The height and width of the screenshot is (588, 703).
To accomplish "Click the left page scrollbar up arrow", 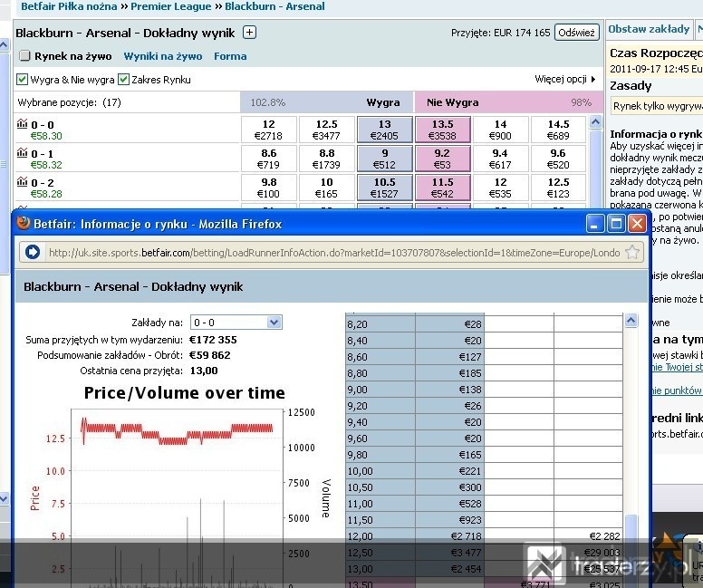I will point(4,45).
